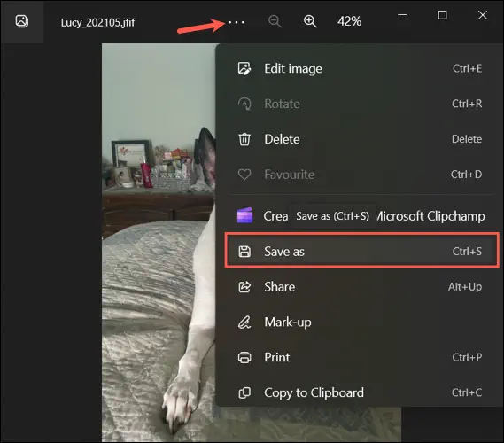Open the three-dot See more menu
The image size is (504, 443).
[x=236, y=22]
